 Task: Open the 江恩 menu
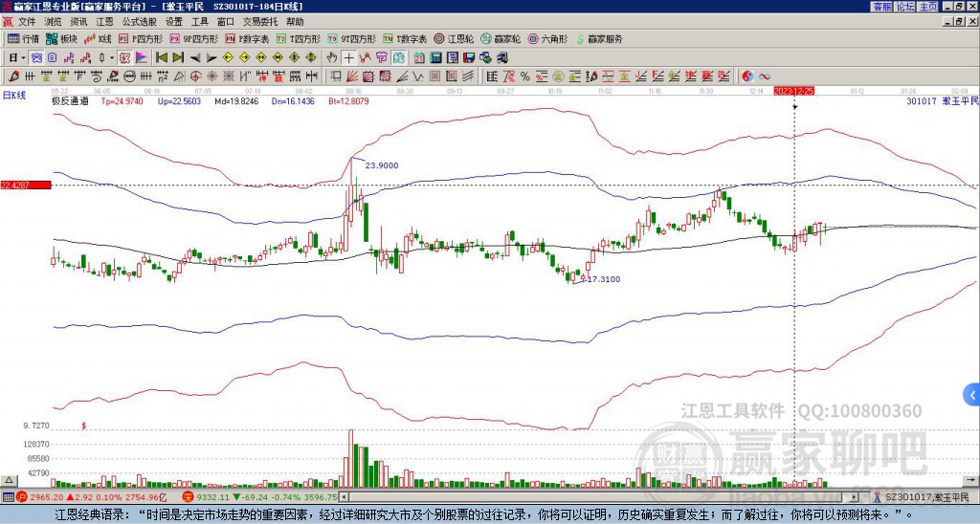tap(104, 22)
